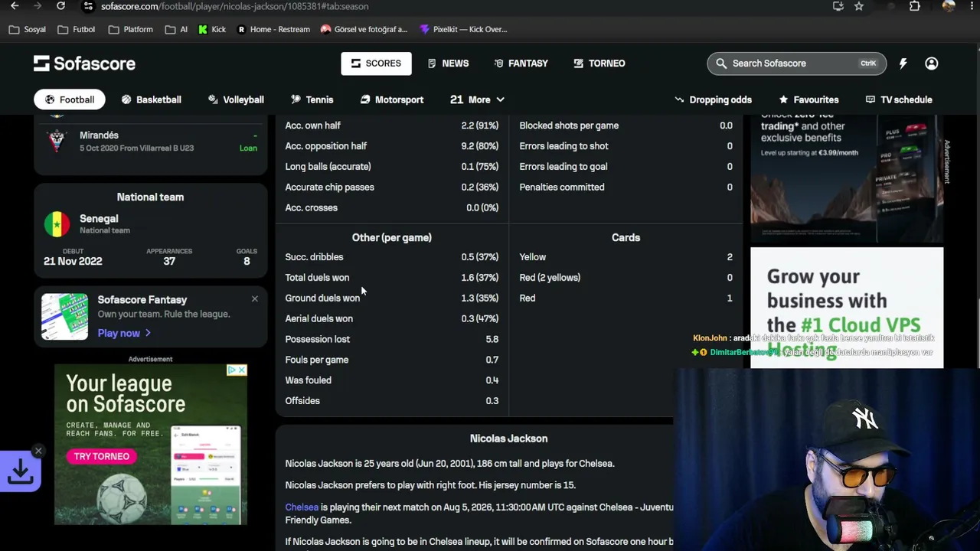
Task: Open the Platform bookmarks folder
Action: [x=130, y=29]
